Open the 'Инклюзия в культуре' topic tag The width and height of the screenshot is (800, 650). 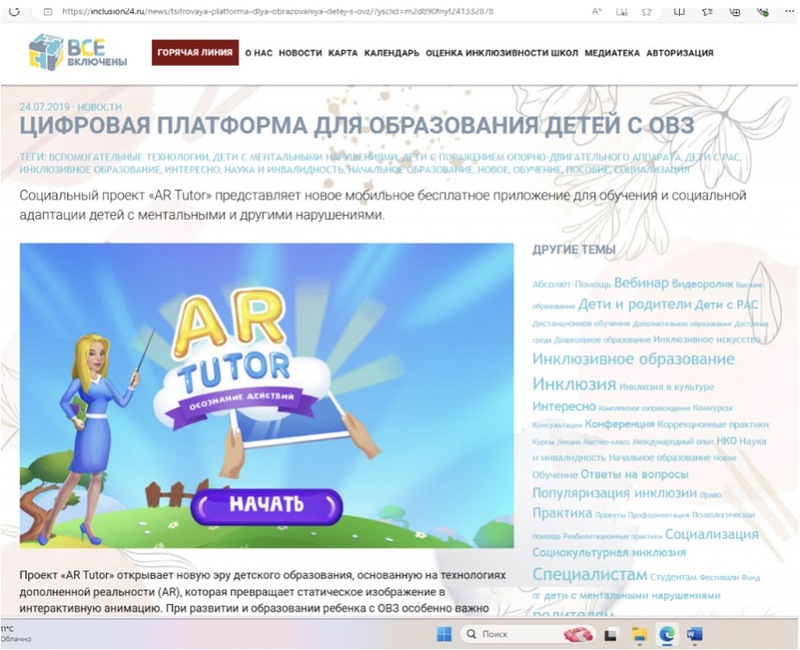click(x=666, y=387)
